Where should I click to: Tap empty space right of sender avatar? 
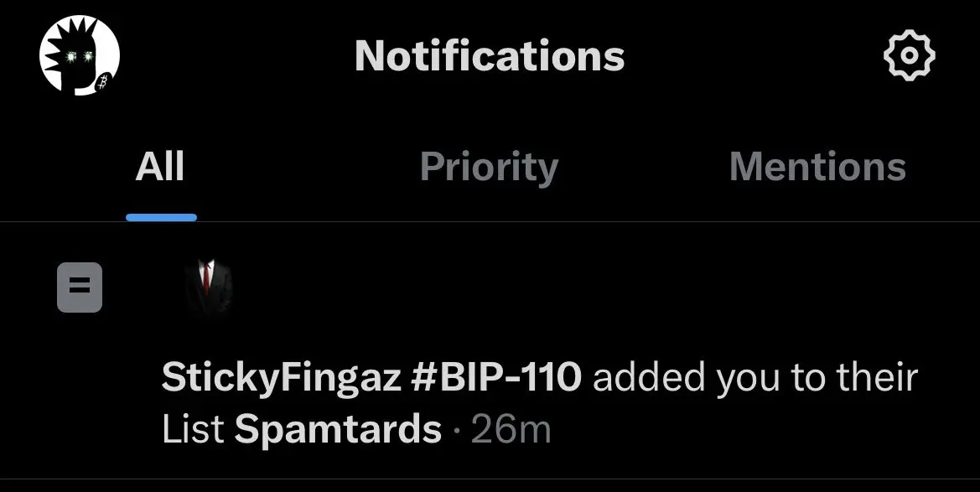563,287
